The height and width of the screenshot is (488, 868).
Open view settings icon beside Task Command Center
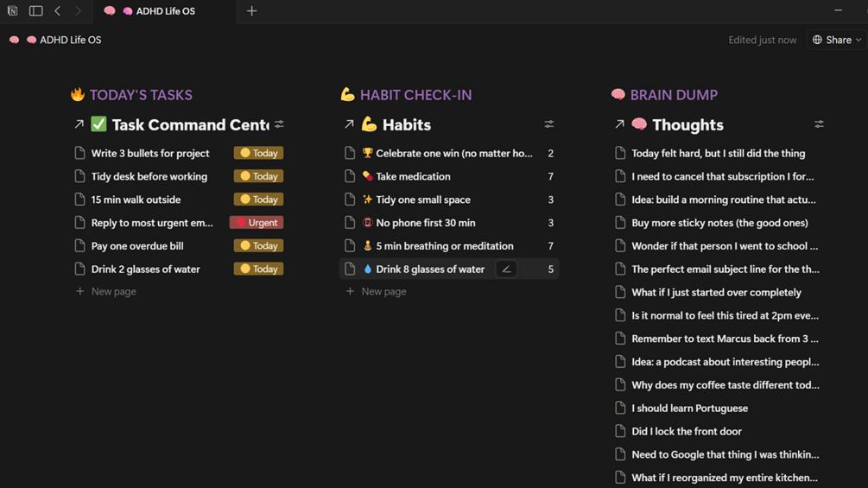pos(279,124)
